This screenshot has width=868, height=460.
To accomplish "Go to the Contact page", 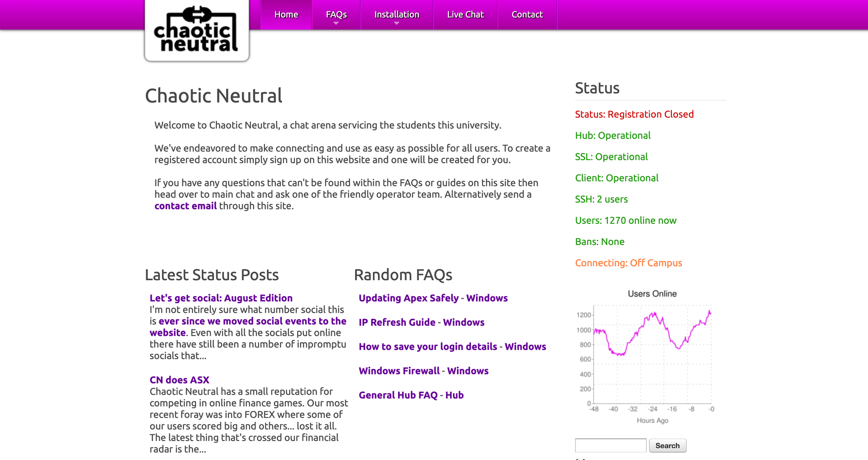I will pos(527,14).
